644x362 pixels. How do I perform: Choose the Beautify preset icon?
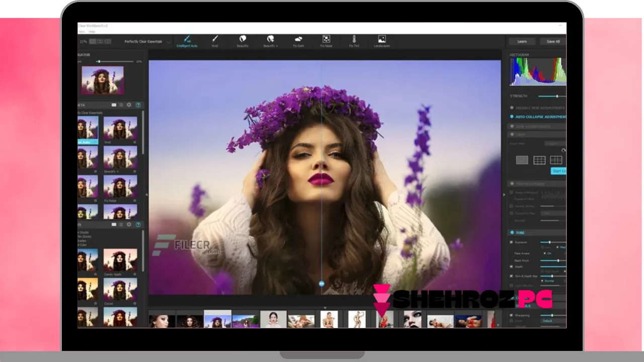[x=243, y=41]
